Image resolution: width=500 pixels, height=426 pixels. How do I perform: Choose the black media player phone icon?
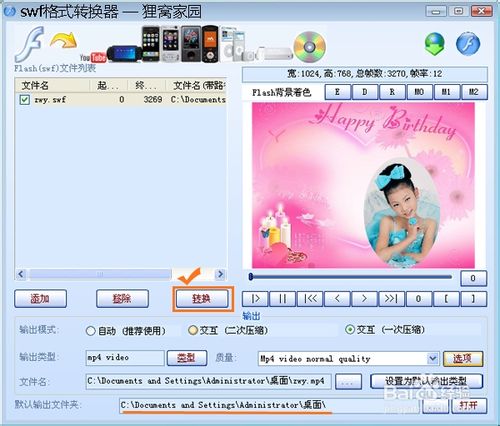point(191,44)
